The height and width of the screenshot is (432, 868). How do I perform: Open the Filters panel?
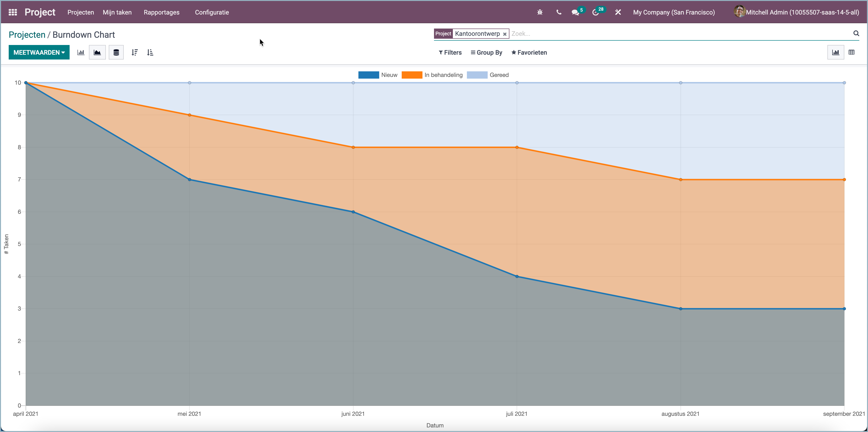click(x=450, y=52)
